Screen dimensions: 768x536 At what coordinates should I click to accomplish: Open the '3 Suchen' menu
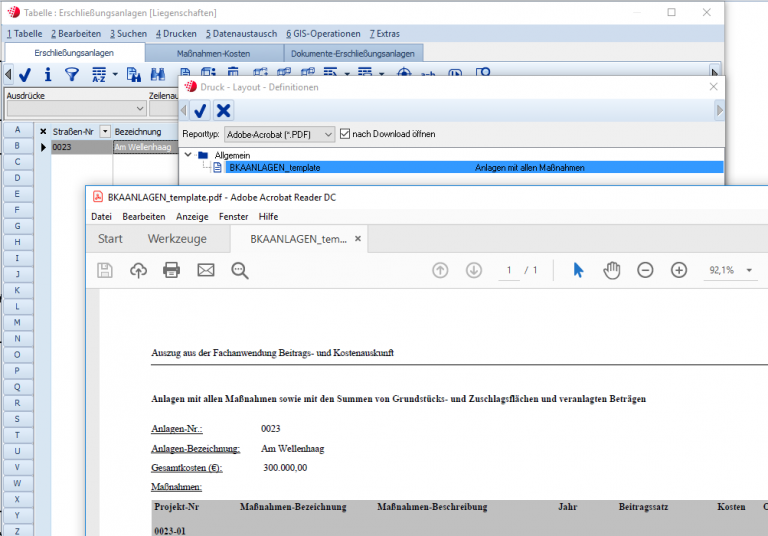(x=128, y=34)
